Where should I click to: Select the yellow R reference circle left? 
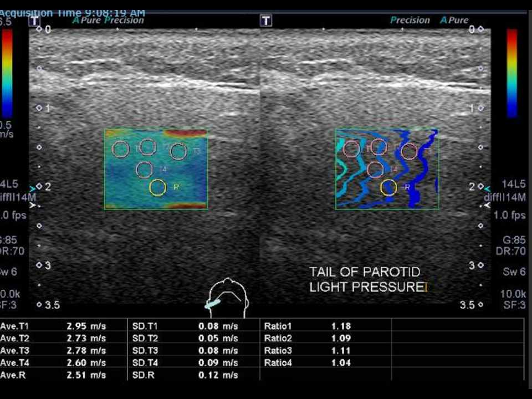click(x=158, y=188)
